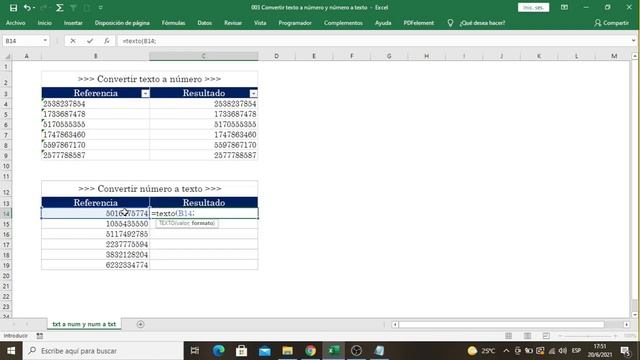Viewport: 640px width, 360px height.
Task: Add new sheet with plus icon
Action: click(x=140, y=324)
